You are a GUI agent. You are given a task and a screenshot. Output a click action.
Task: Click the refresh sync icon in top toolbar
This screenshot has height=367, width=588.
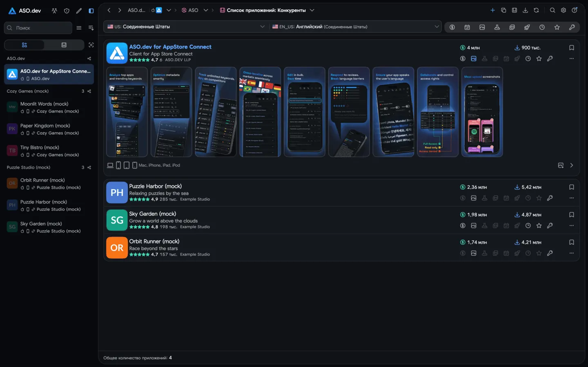coord(536,10)
